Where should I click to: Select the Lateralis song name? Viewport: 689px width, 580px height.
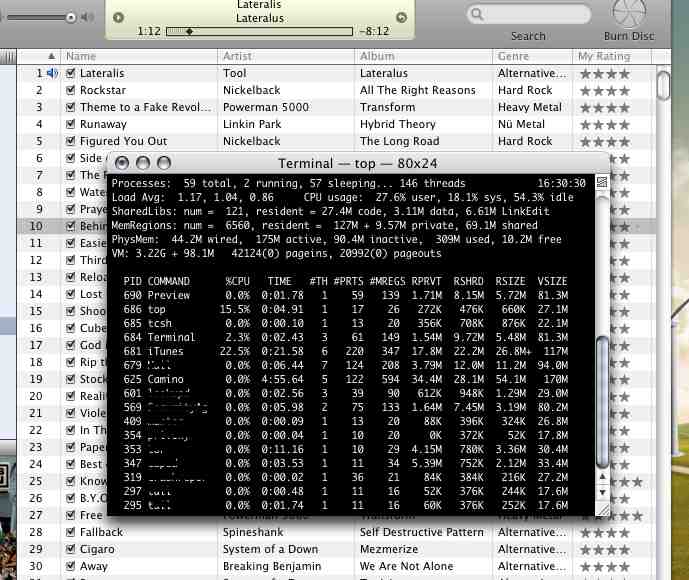[102, 73]
